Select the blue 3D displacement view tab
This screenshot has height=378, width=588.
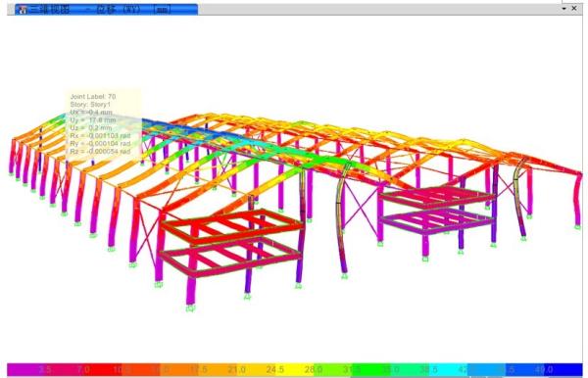[107, 10]
